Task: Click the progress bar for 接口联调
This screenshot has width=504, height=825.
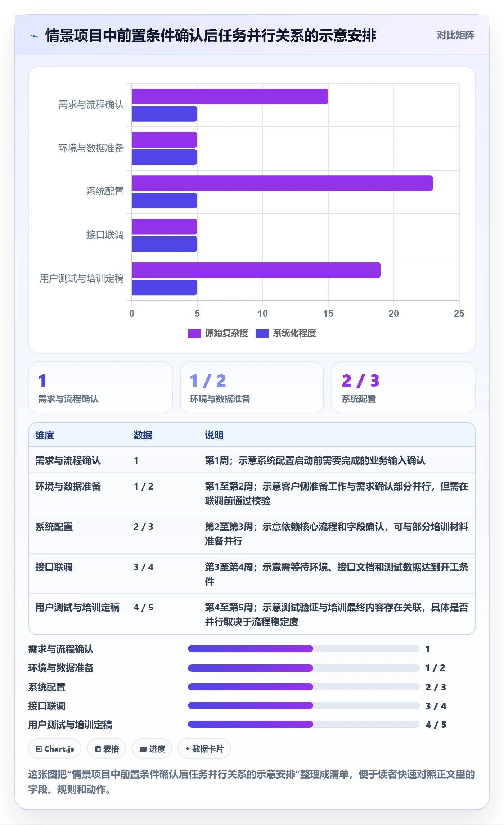Action: click(304, 705)
